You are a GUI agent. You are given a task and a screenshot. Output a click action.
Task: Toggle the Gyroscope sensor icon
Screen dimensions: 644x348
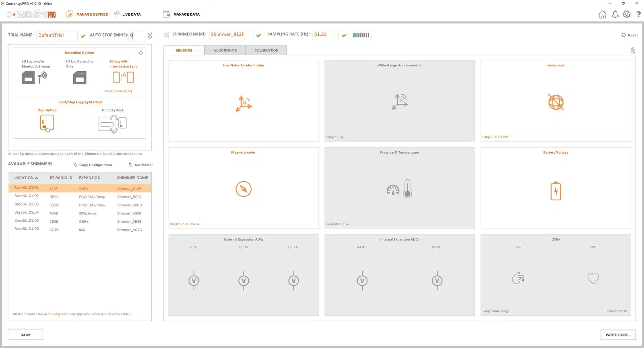(556, 102)
